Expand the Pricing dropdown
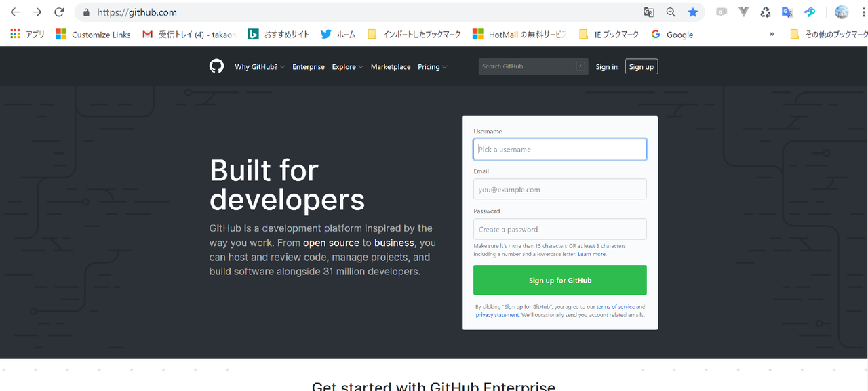 [x=433, y=67]
